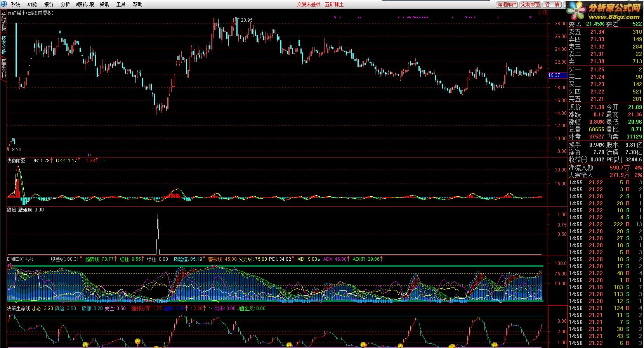The width and height of the screenshot is (644, 348).
Task: Click the chart title 五矿稀土(日线.前复权)
Action: tap(31, 13)
